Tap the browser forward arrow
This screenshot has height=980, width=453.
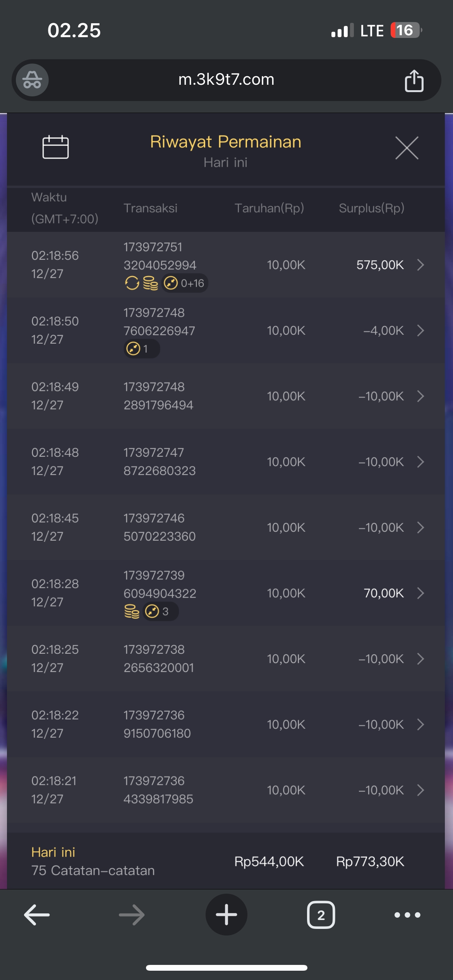(132, 915)
